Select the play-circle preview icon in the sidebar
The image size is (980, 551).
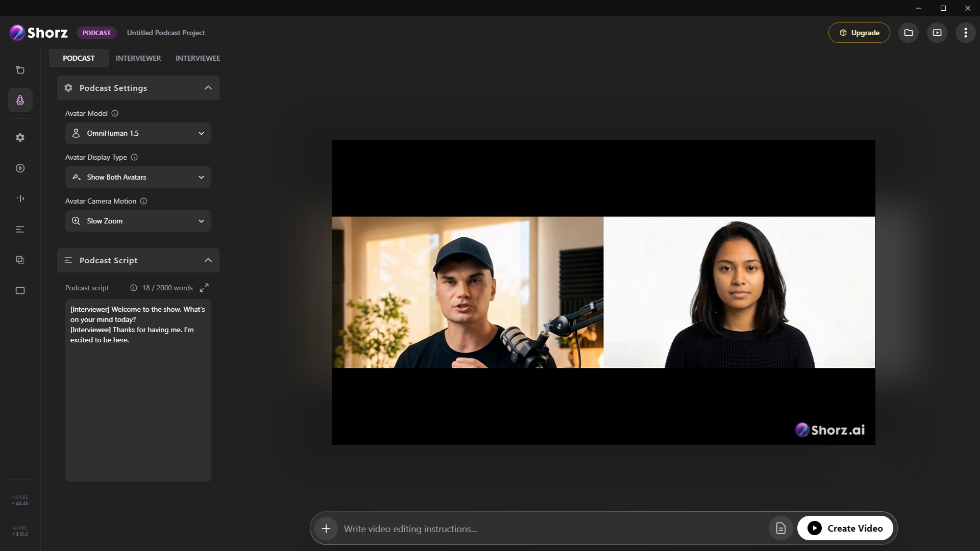20,168
